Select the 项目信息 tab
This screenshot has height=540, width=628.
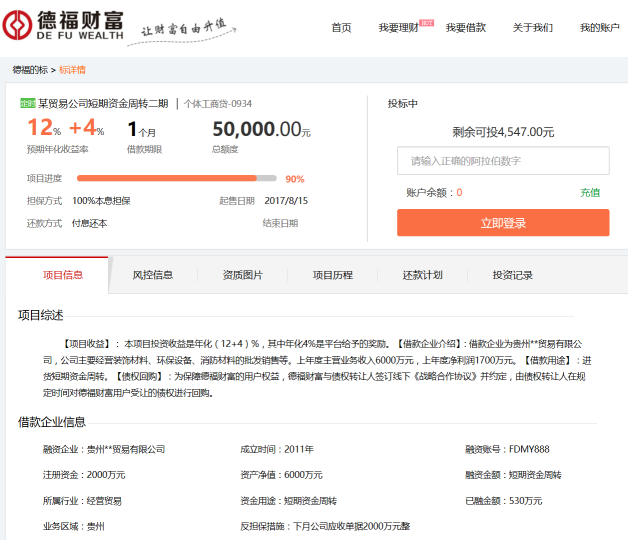coord(63,275)
